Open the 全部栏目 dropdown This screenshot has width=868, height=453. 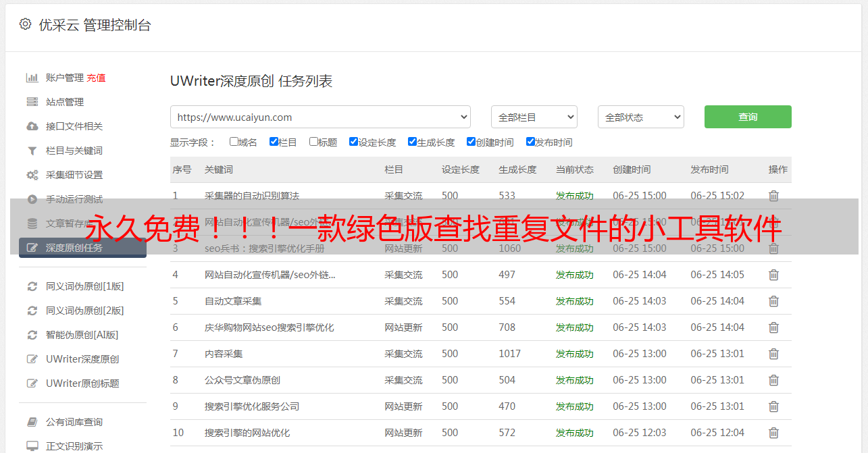[x=534, y=117]
